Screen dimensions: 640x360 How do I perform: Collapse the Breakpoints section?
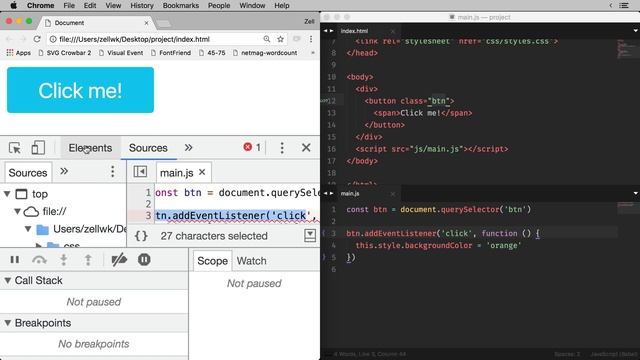point(7,323)
